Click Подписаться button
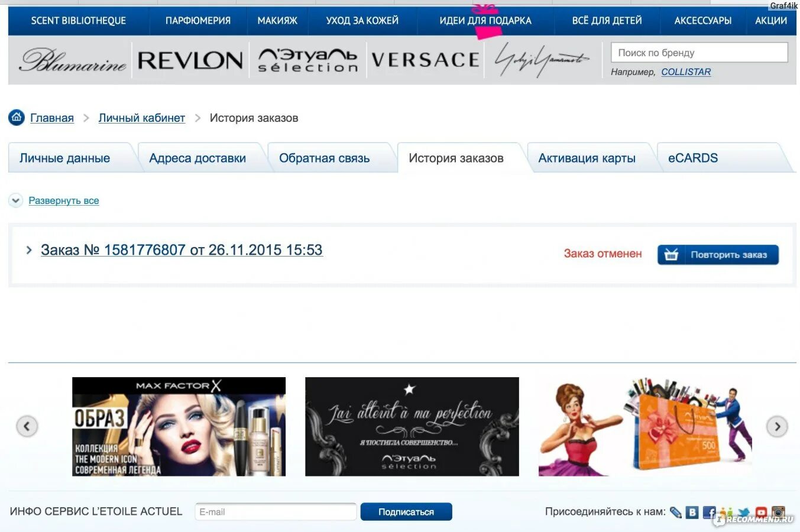 (406, 512)
